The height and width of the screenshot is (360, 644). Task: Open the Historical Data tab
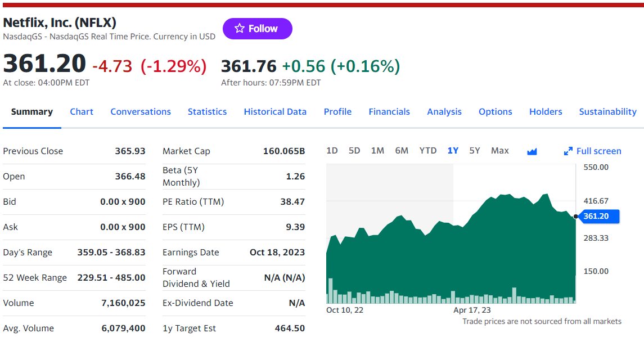coord(275,112)
